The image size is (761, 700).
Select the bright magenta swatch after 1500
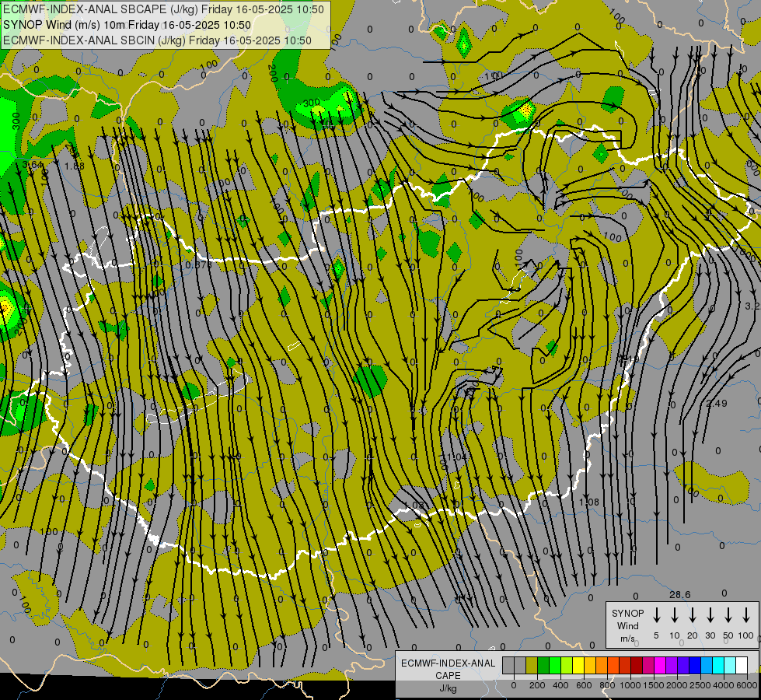[x=660, y=665]
